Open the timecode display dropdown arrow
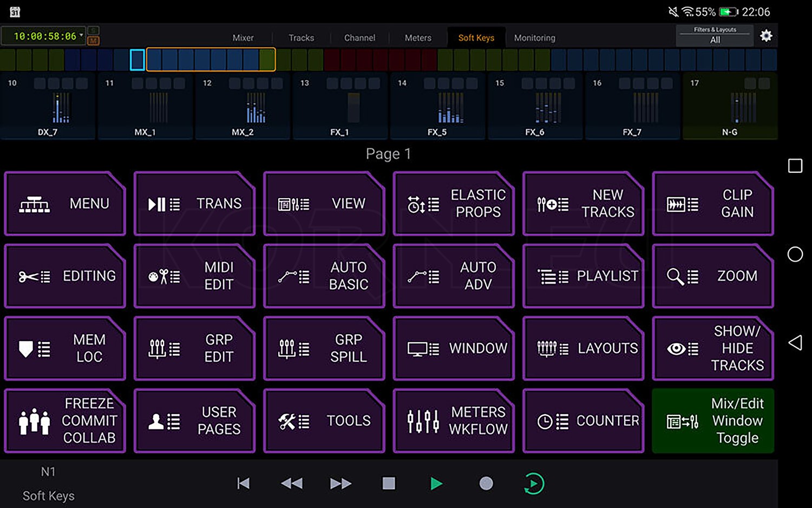This screenshot has width=812, height=508. 81,35
